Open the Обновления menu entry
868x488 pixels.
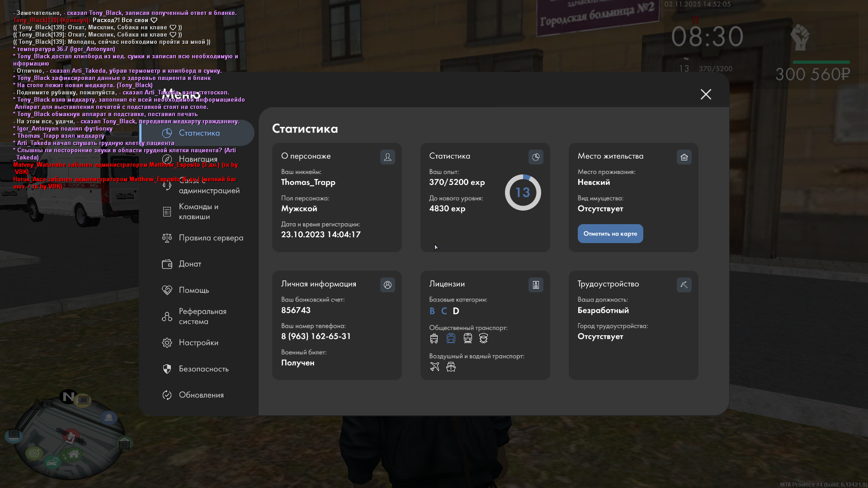coord(201,395)
